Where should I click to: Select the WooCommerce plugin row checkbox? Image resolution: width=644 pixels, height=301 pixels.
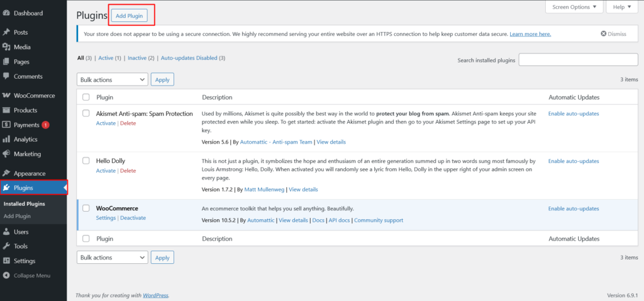pyautogui.click(x=87, y=208)
